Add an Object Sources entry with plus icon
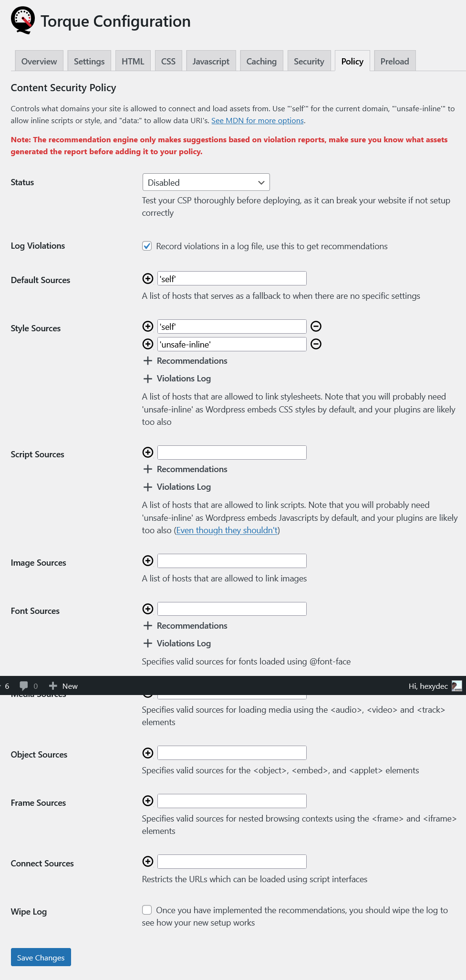This screenshot has height=980, width=466. [148, 753]
